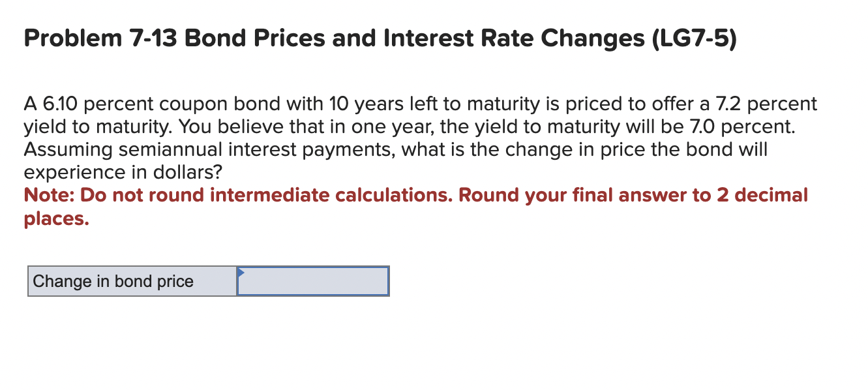Click the border between label and input cells

pyautogui.click(x=237, y=281)
